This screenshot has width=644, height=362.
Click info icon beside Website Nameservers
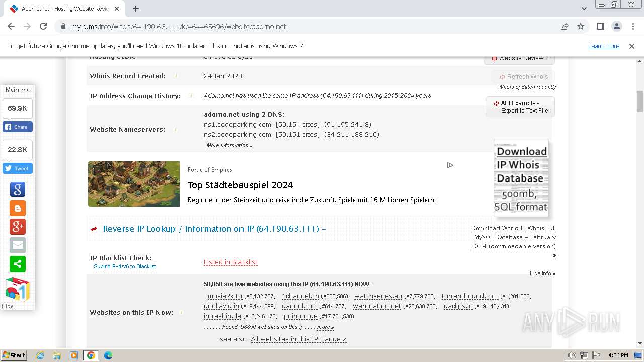pyautogui.click(x=176, y=129)
